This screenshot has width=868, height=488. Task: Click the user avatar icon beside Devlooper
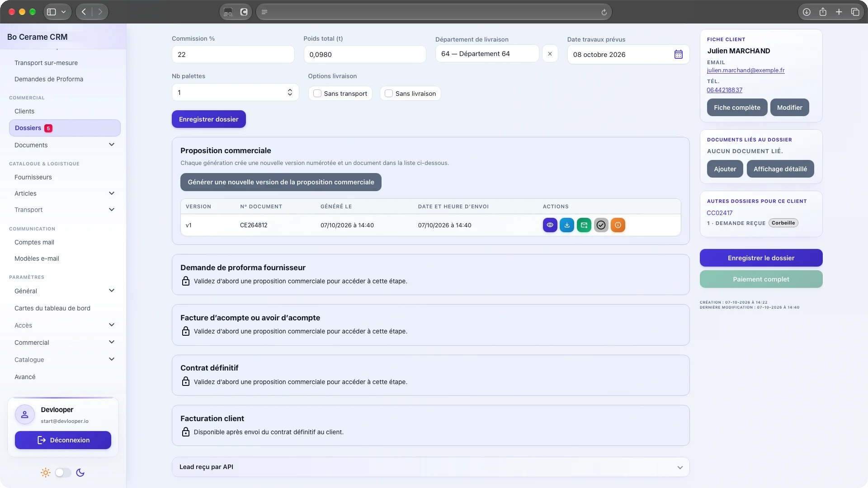(25, 414)
